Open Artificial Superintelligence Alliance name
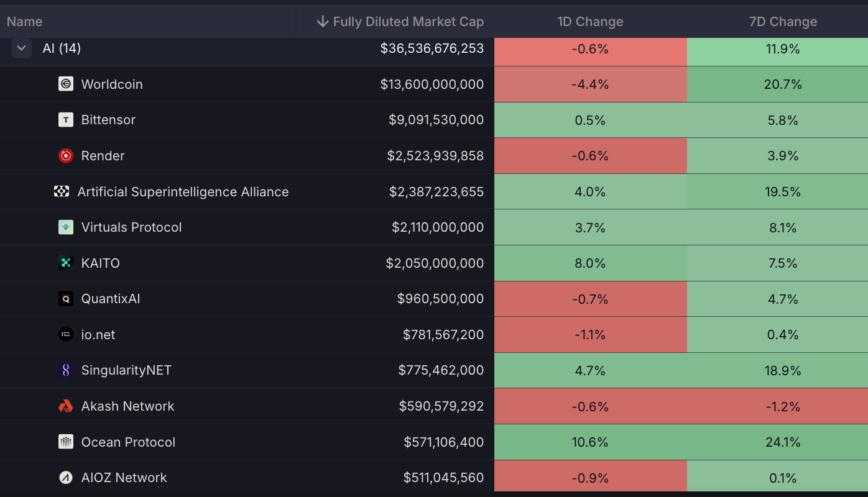 (183, 191)
